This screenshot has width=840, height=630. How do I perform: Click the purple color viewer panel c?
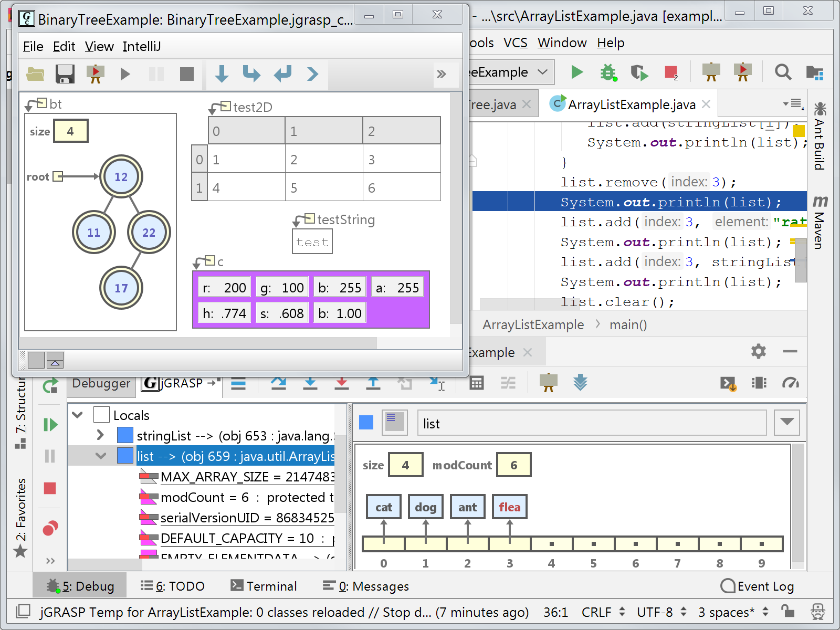tap(311, 299)
